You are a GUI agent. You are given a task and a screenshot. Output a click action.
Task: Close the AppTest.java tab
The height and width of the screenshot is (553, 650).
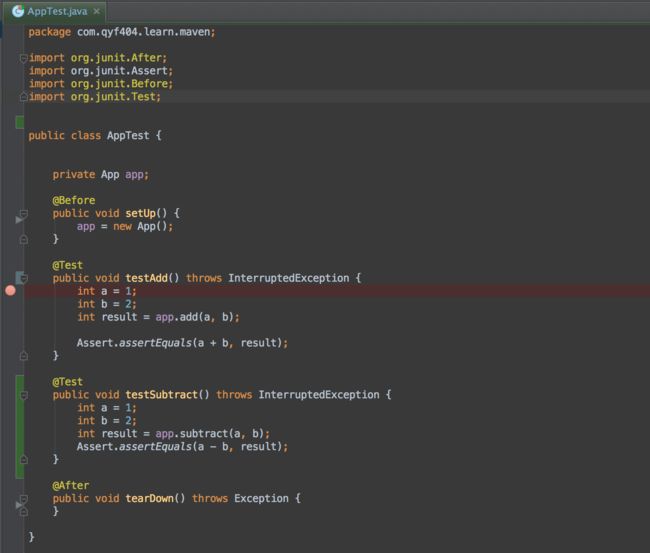(97, 11)
